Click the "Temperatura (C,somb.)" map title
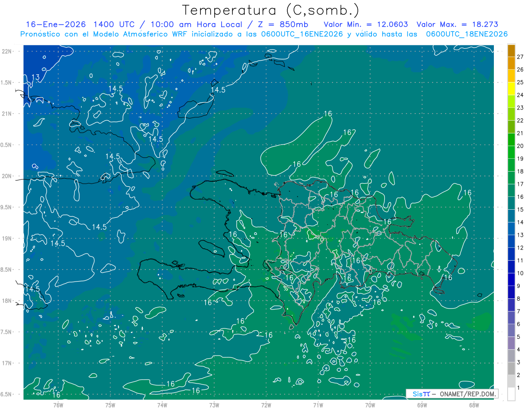The height and width of the screenshot is (411, 532). click(x=270, y=10)
